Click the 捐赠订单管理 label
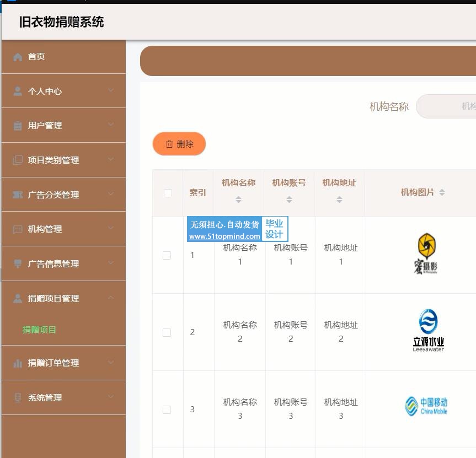This screenshot has height=458, width=476. 54,363
